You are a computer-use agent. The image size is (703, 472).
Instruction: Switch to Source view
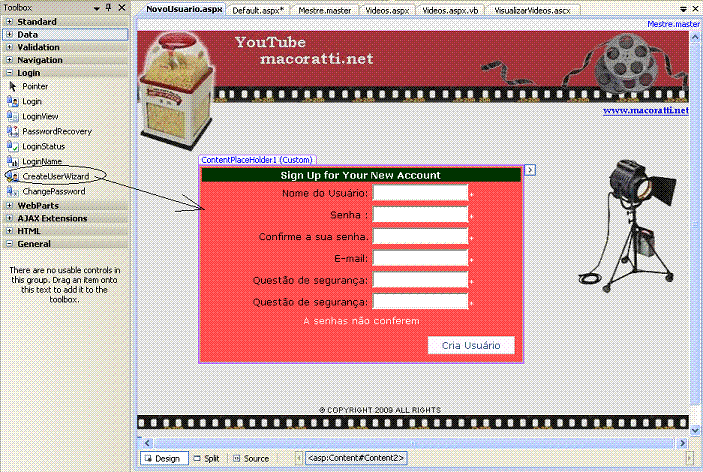(x=251, y=458)
